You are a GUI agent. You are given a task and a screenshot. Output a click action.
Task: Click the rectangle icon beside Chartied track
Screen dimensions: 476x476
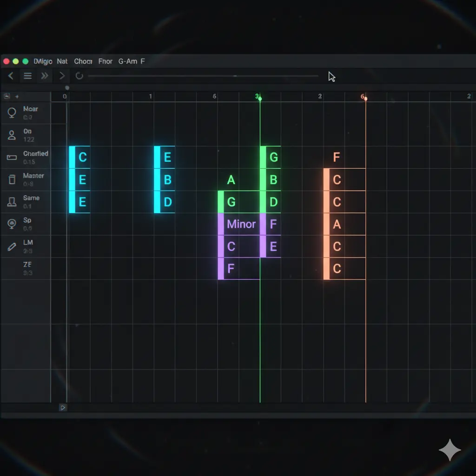click(12, 158)
